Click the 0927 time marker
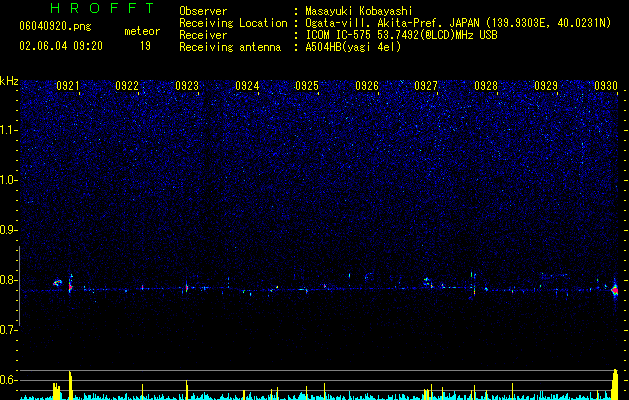This screenshot has height=400, width=629. 426,86
